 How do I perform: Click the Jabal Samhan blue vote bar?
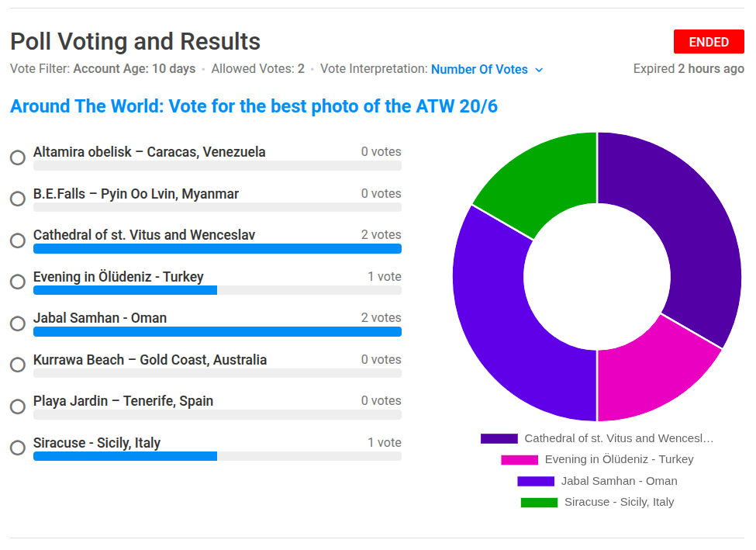[217, 332]
